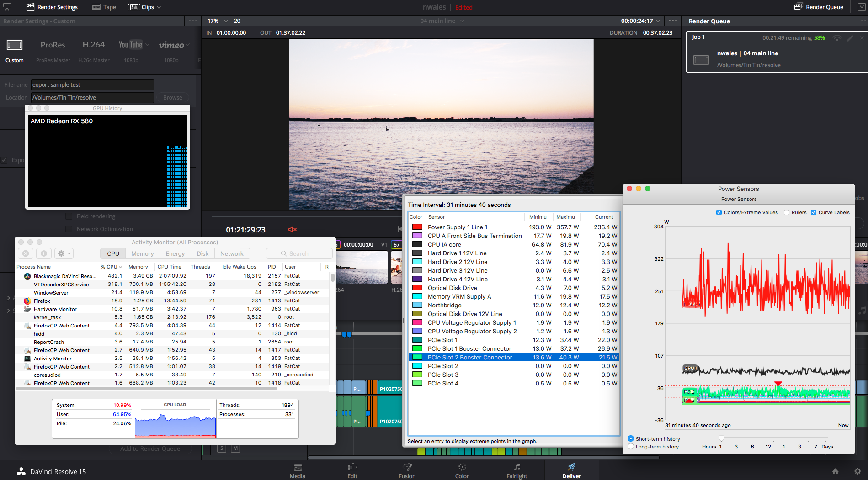Go to the Color page icon
Viewport: 868px width, 480px height.
pyautogui.click(x=462, y=467)
